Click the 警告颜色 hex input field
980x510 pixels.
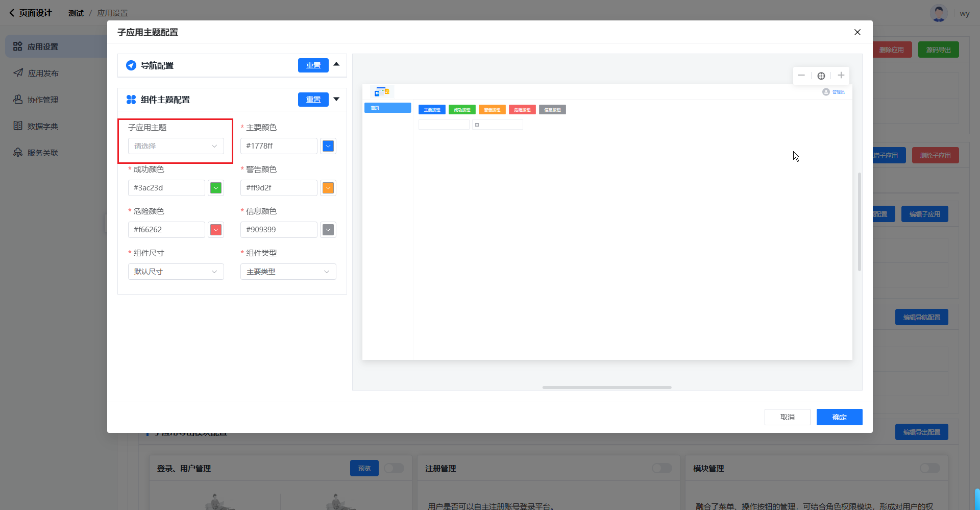point(279,188)
